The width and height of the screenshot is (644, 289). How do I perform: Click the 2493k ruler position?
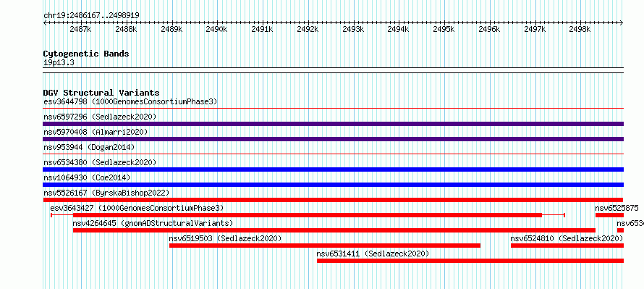(x=353, y=29)
